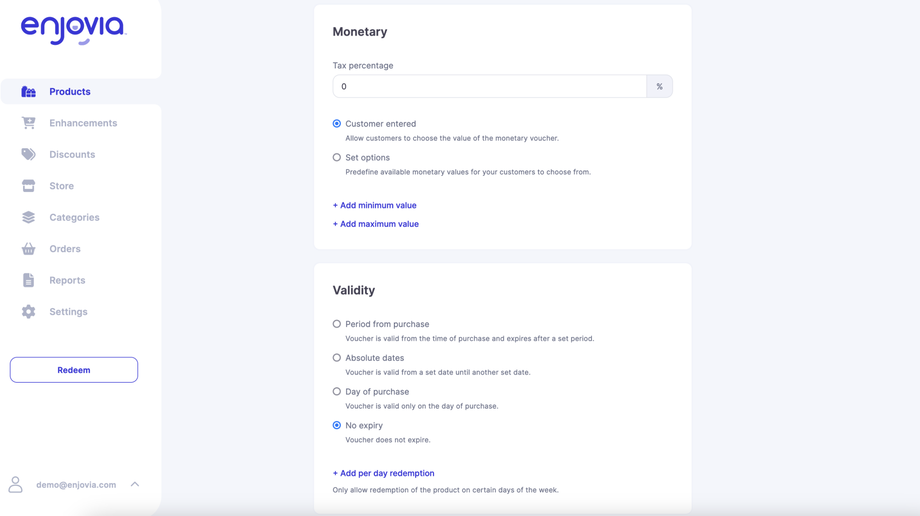Expand Add maximum value field
This screenshot has width=920, height=516.
[x=376, y=224]
